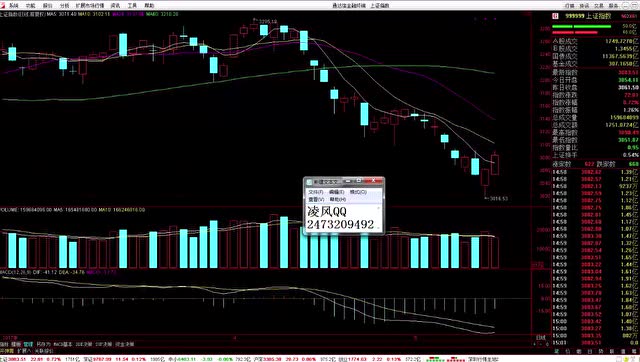Image resolution: width=640 pixels, height=362 pixels.
Task: Open 格式(O) menu in the notepad window
Action: point(358,192)
